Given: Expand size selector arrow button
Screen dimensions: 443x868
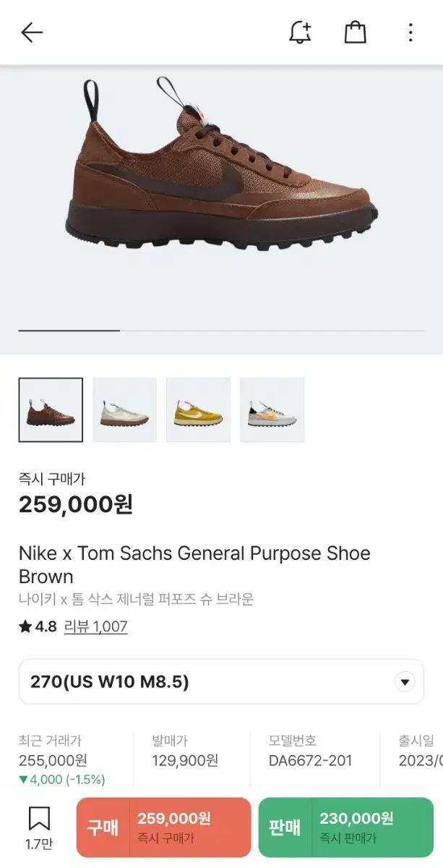Looking at the screenshot, I should pyautogui.click(x=405, y=681).
